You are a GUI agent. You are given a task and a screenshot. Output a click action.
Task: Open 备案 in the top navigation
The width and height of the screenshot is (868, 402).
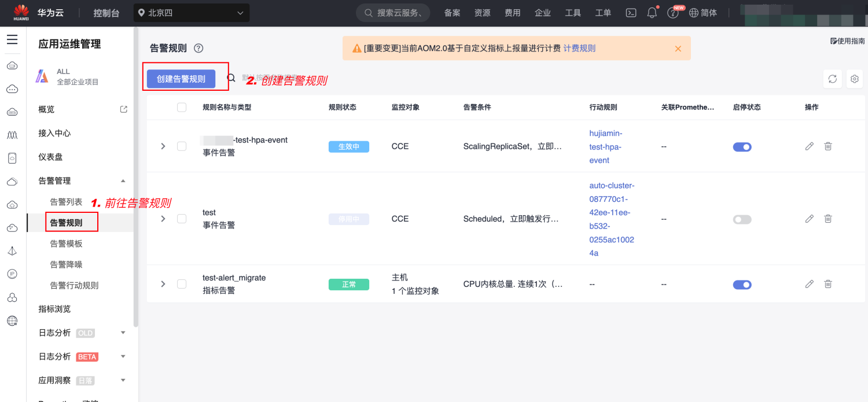pos(453,13)
